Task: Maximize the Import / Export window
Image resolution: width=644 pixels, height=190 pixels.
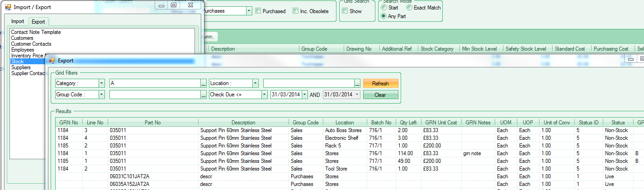Action: point(174,5)
